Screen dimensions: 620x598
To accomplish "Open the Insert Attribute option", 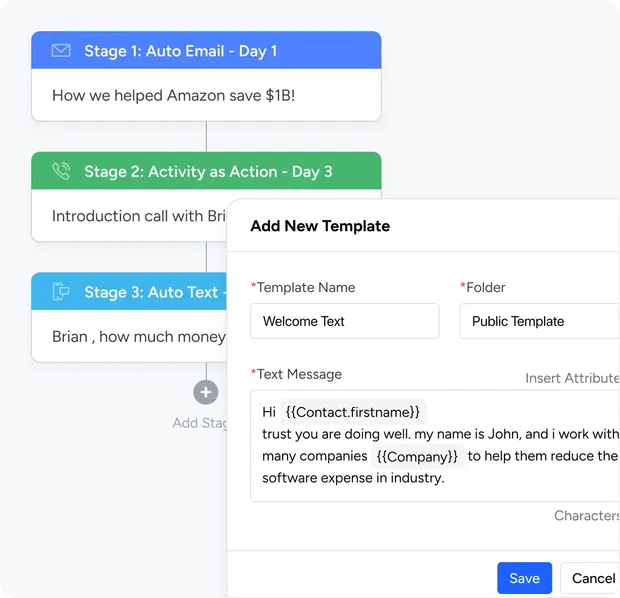I will pos(572,378).
